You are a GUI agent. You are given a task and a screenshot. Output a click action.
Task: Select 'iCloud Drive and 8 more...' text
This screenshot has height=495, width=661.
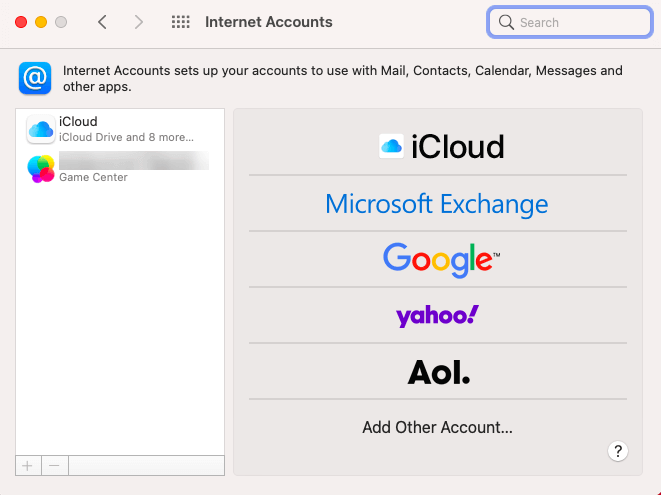pyautogui.click(x=126, y=137)
